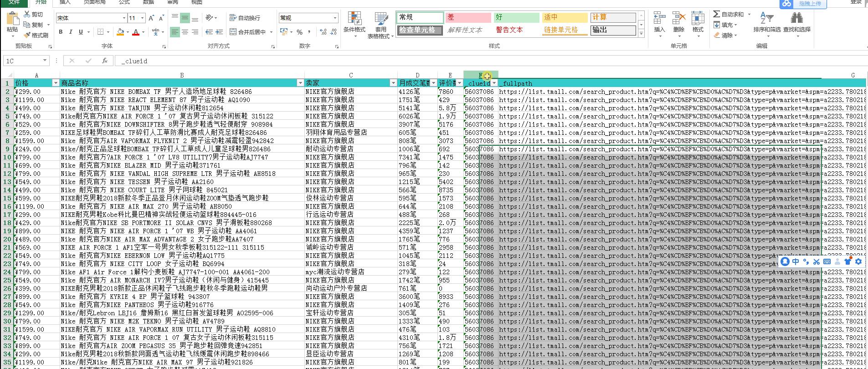Decrease font size with smaller A icon
This screenshot has height=369, width=868.
pyautogui.click(x=161, y=18)
